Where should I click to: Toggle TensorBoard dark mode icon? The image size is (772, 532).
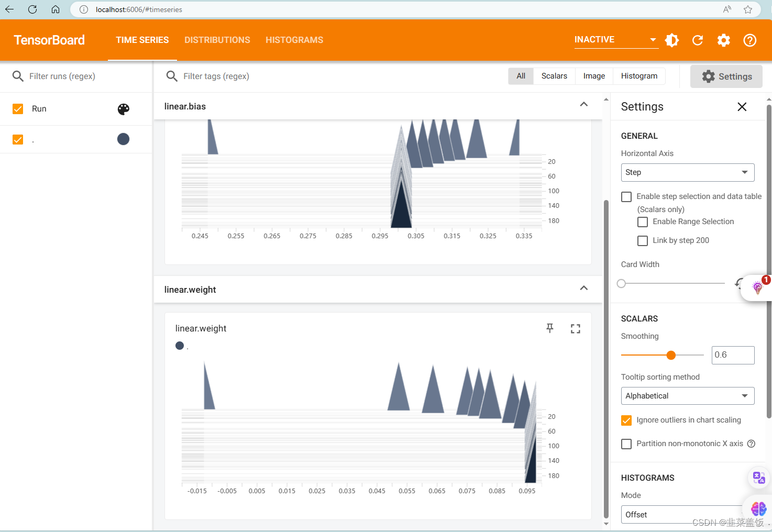tap(672, 40)
